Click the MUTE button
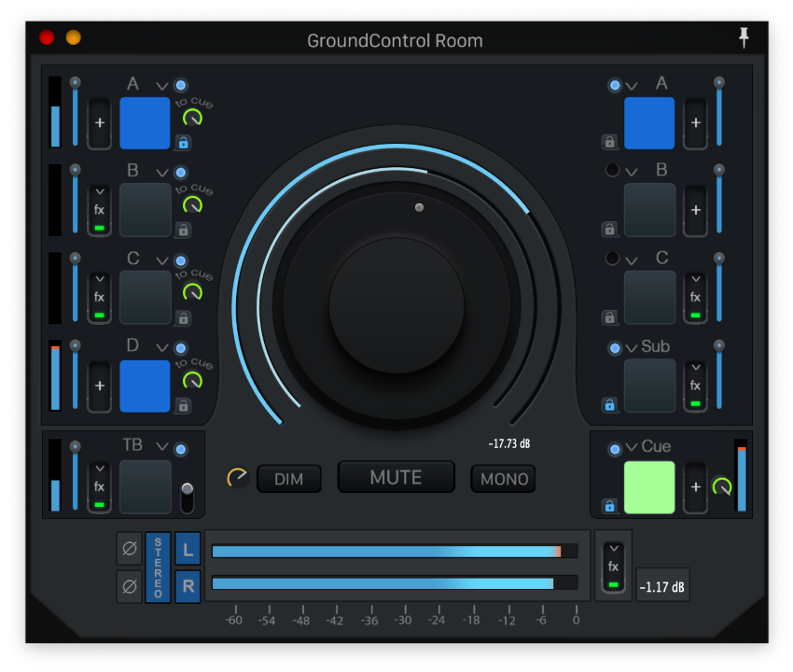 pyautogui.click(x=396, y=477)
